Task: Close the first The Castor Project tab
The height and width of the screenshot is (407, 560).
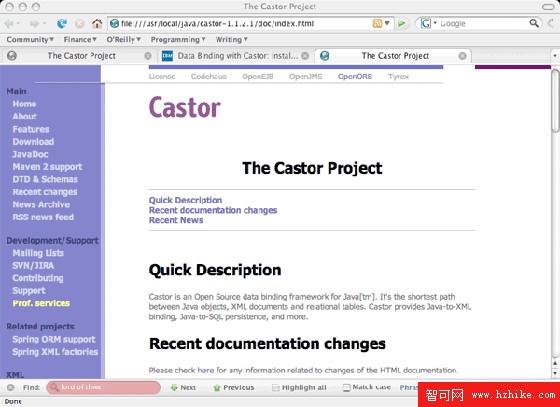Action: (148, 56)
